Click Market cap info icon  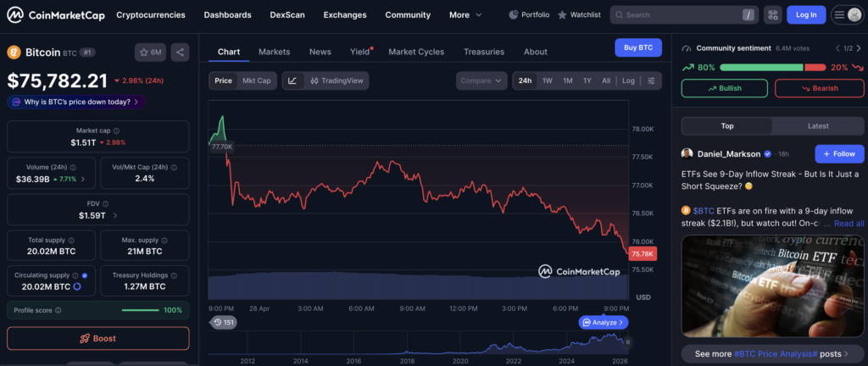click(116, 131)
